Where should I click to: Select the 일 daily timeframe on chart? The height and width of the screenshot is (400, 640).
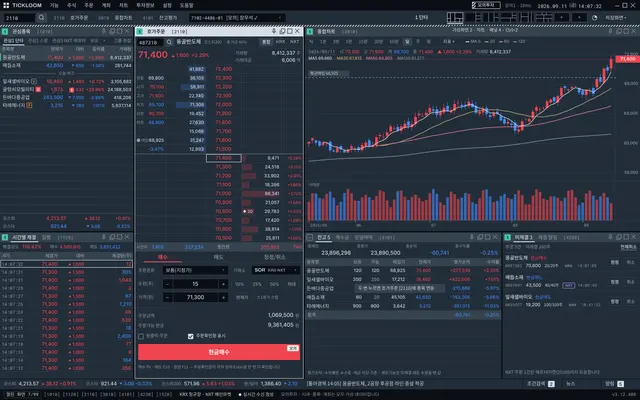pos(407,42)
